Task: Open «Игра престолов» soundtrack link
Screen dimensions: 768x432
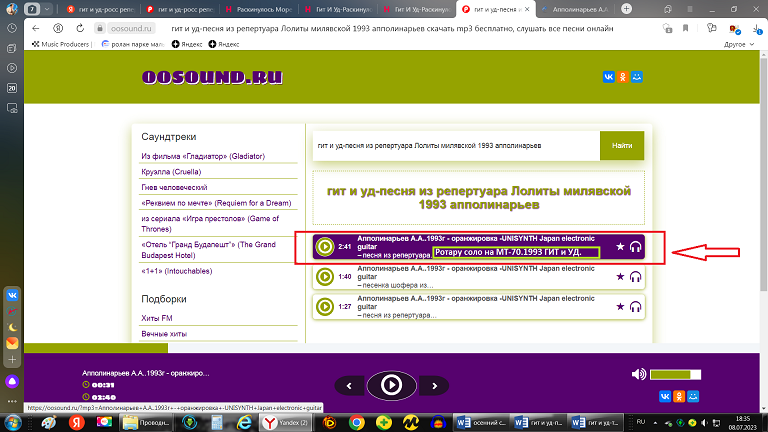Action: point(210,224)
